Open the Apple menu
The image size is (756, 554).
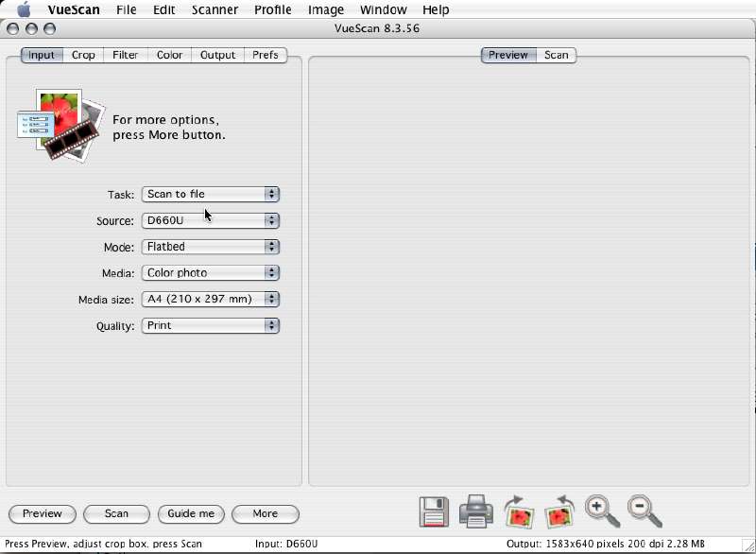tap(24, 9)
